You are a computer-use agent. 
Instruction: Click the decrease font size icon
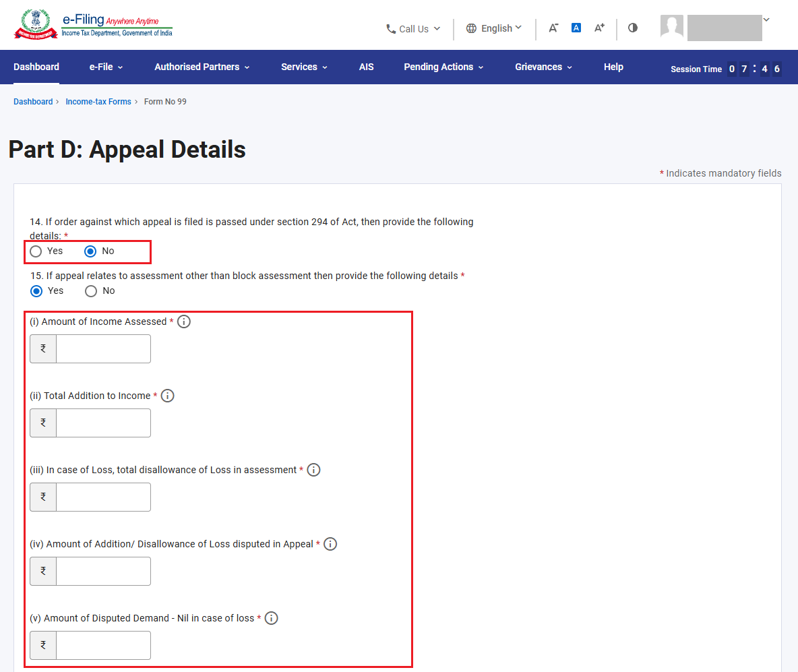click(x=553, y=28)
